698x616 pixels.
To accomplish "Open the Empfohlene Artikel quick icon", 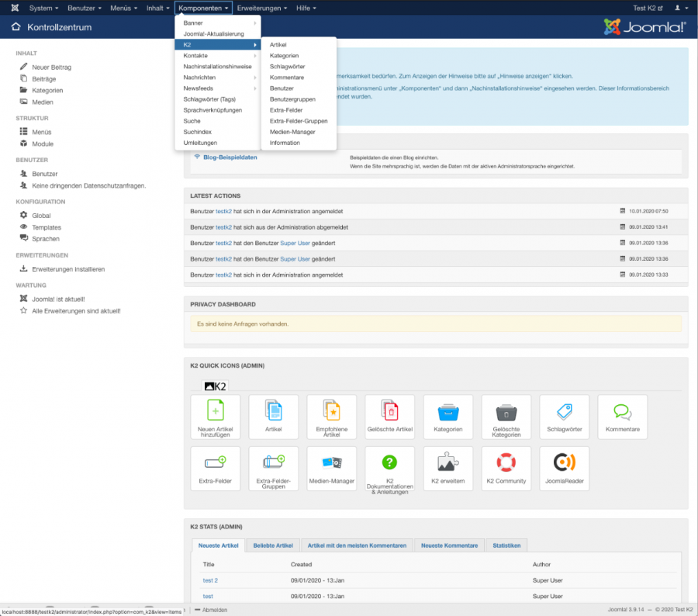I will 332,417.
